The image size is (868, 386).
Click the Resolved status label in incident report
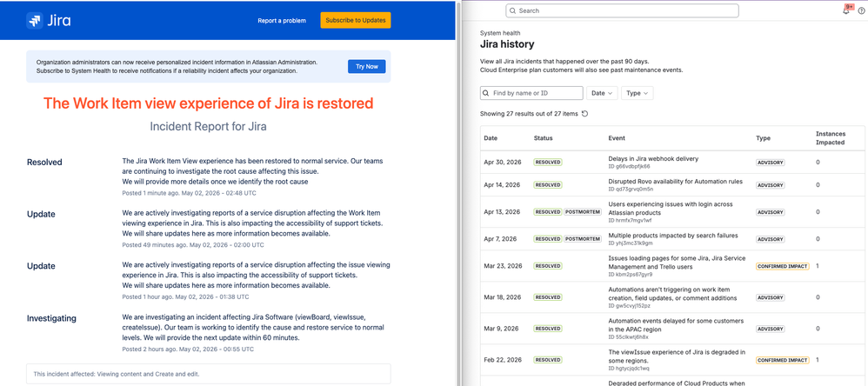point(44,162)
